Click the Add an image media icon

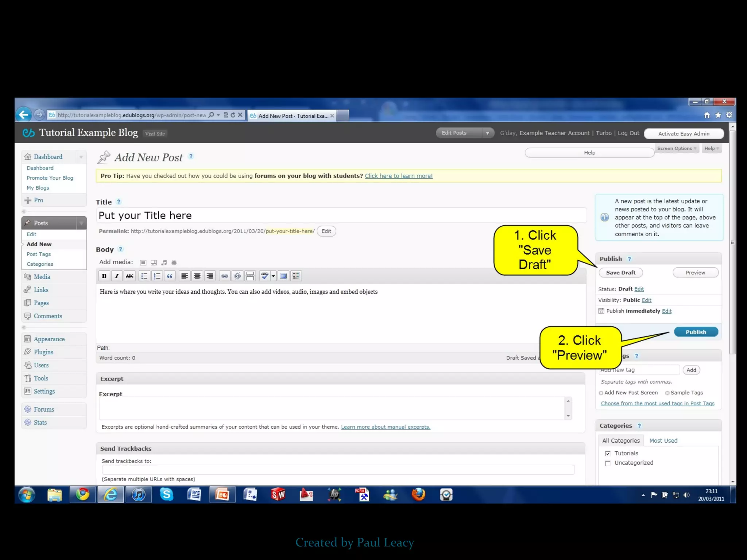[143, 262]
